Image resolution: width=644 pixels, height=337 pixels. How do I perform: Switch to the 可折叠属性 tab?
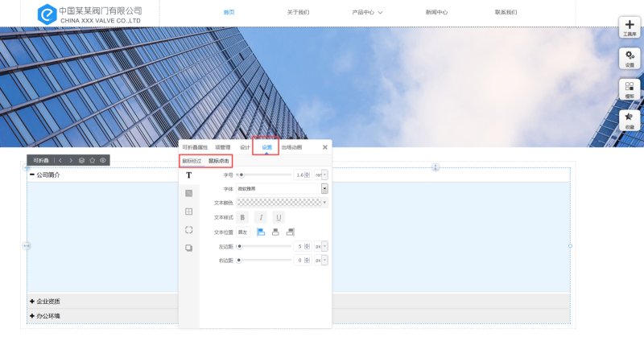click(x=195, y=147)
